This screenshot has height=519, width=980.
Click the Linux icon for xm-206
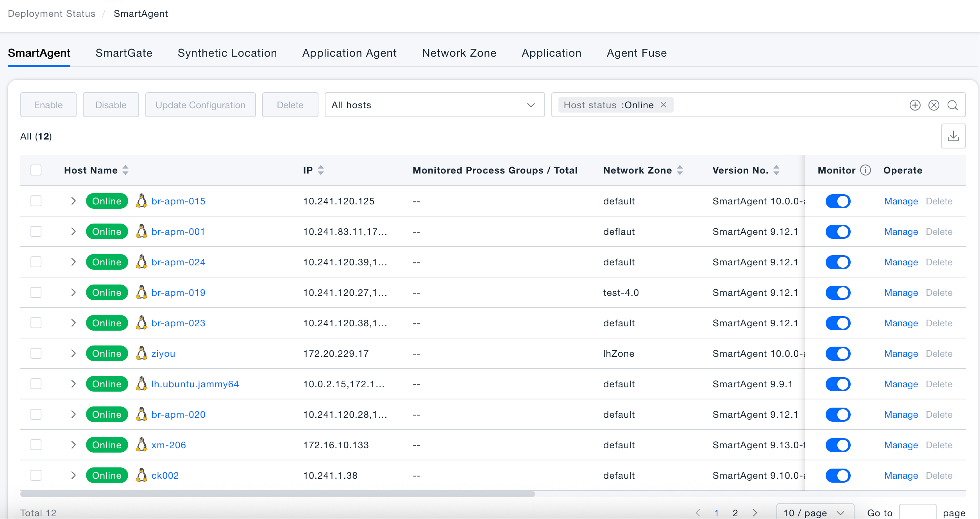tap(141, 445)
